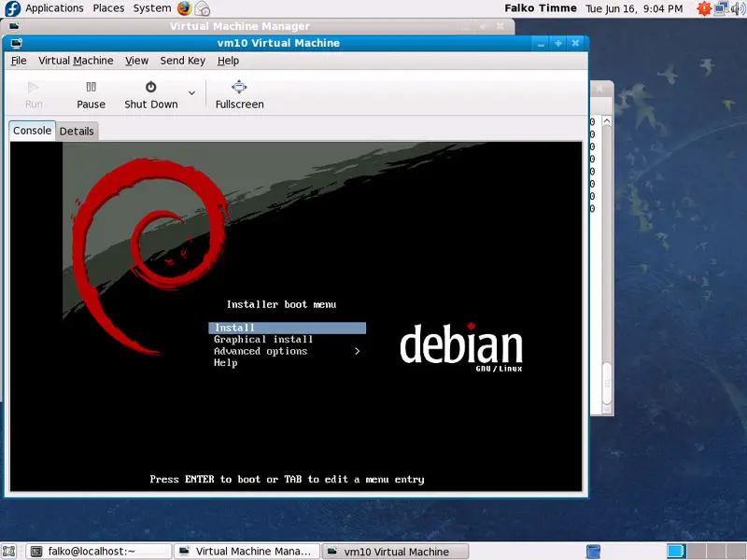Minimize the vm10 Virtual Machine window
The width and height of the screenshot is (747, 560).
click(541, 44)
